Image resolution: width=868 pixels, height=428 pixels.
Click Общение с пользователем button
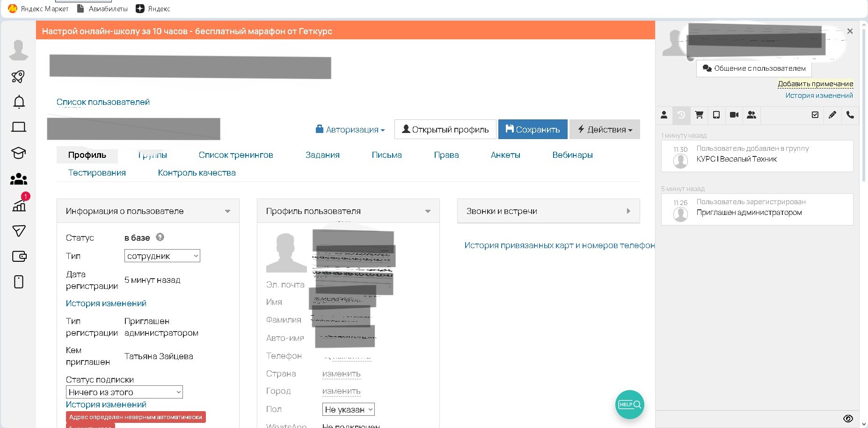pos(754,68)
